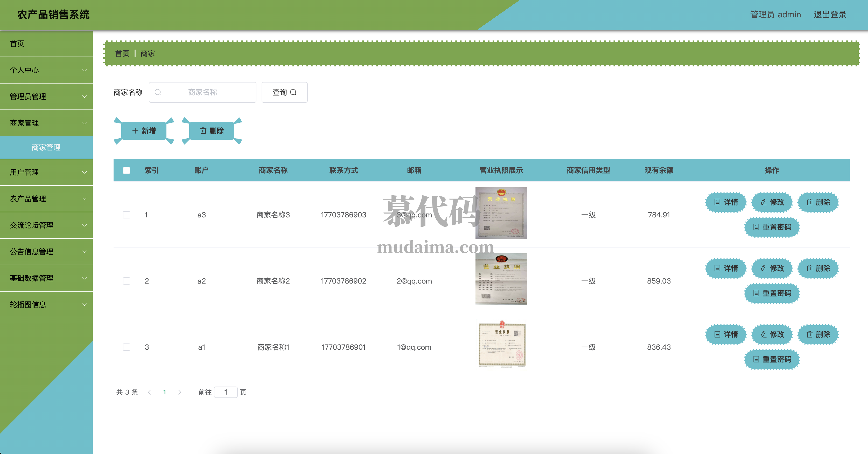Click trash icon on the batch 删除 button
Image resolution: width=868 pixels, height=454 pixels.
[203, 130]
